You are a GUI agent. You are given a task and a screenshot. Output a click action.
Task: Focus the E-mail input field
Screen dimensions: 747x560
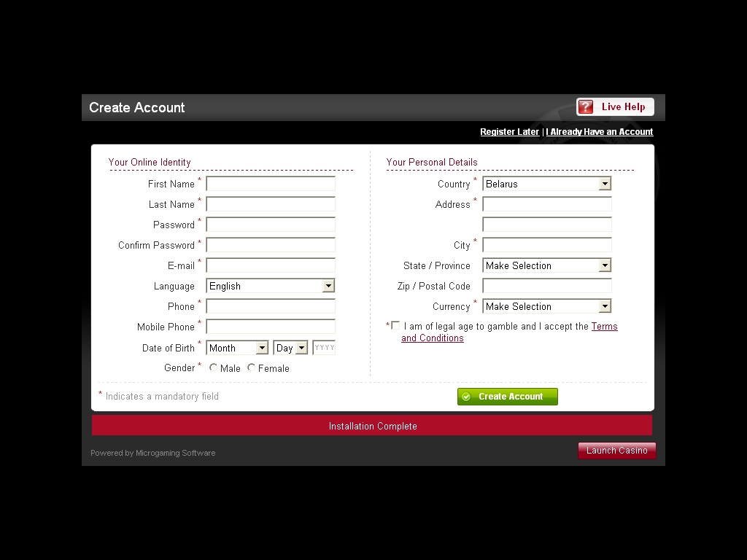pos(271,265)
